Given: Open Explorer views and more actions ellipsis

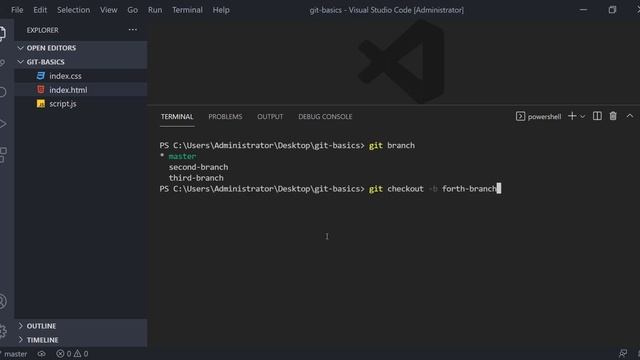Looking at the screenshot, I should 133,30.
